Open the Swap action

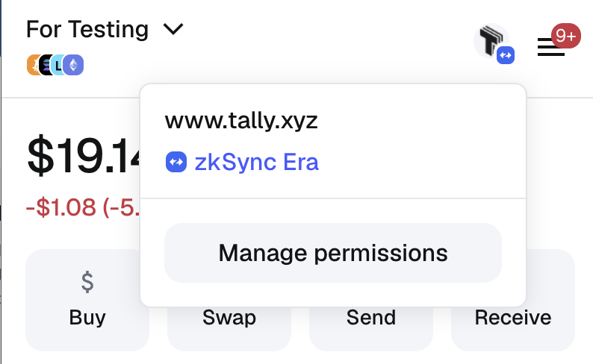(x=229, y=318)
